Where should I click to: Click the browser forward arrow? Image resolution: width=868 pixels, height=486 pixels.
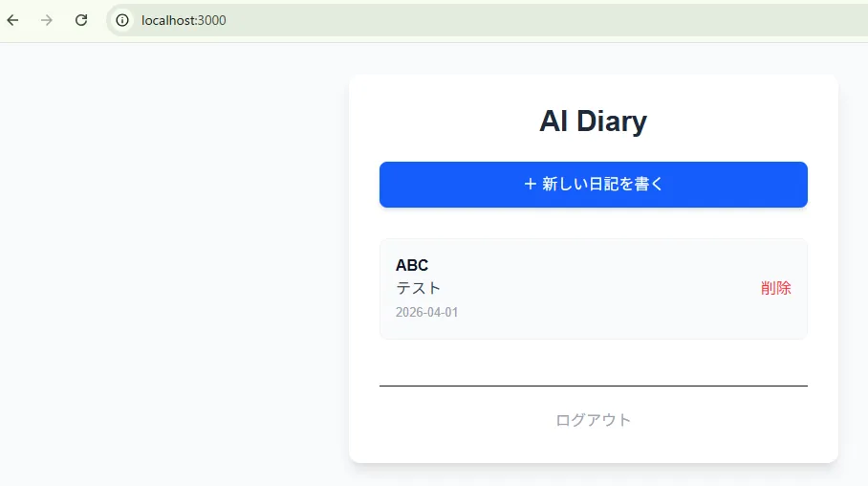47,20
